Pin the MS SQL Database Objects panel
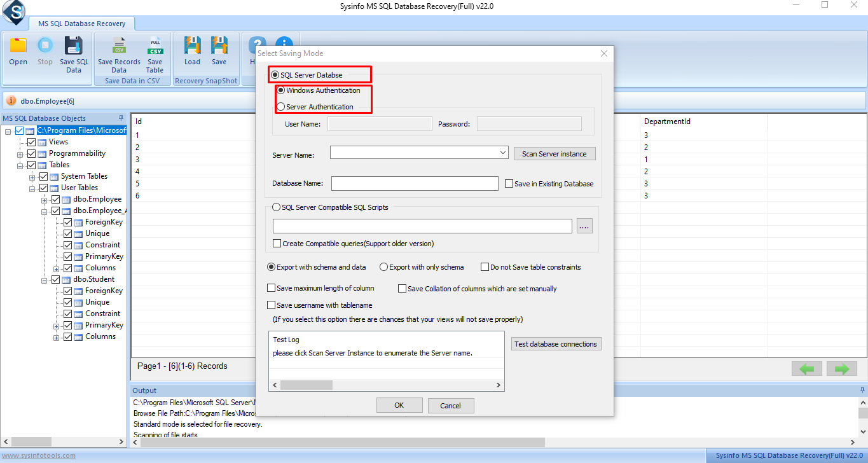The width and height of the screenshot is (868, 463). pyautogui.click(x=121, y=118)
